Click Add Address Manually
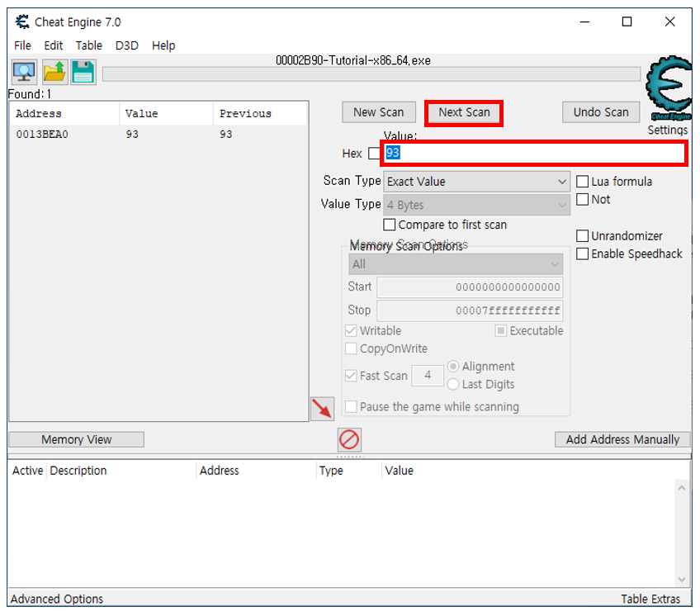Image resolution: width=700 pixels, height=616 pixels. click(622, 439)
